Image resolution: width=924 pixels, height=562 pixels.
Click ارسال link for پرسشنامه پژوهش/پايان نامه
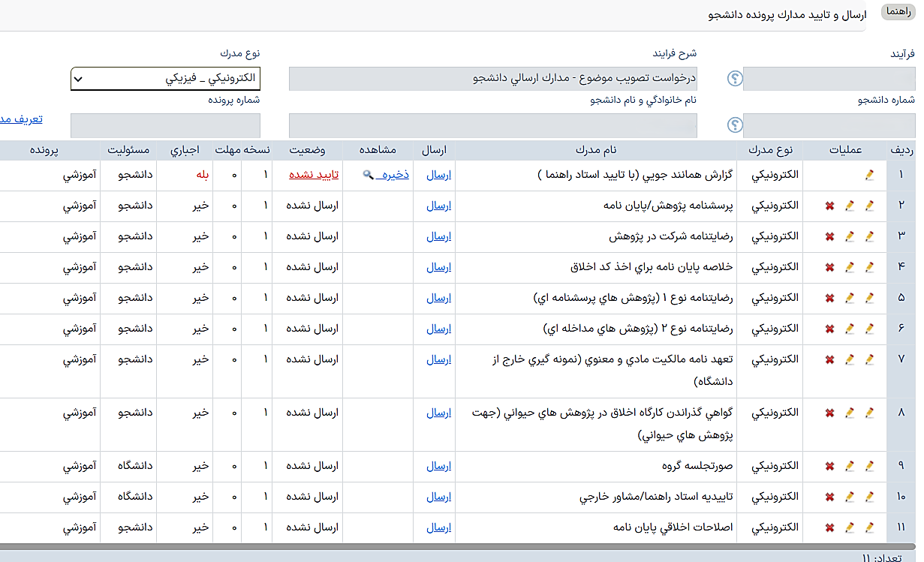[x=439, y=206]
